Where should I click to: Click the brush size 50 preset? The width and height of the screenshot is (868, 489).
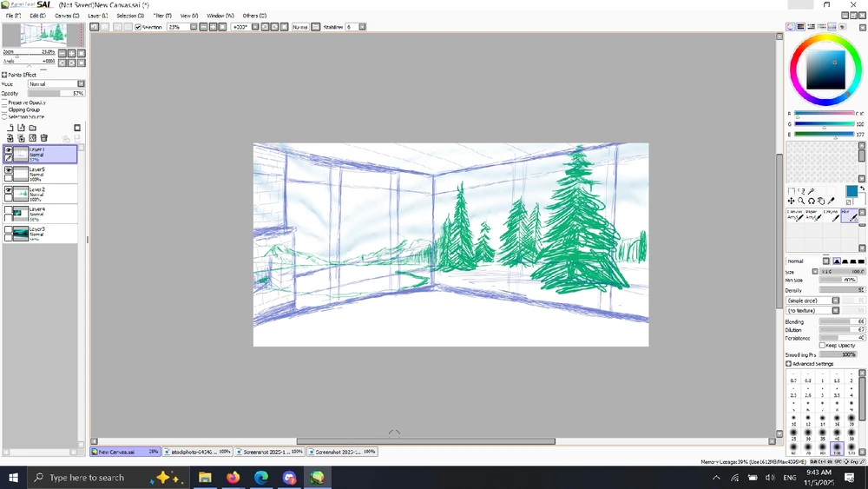[x=851, y=433]
